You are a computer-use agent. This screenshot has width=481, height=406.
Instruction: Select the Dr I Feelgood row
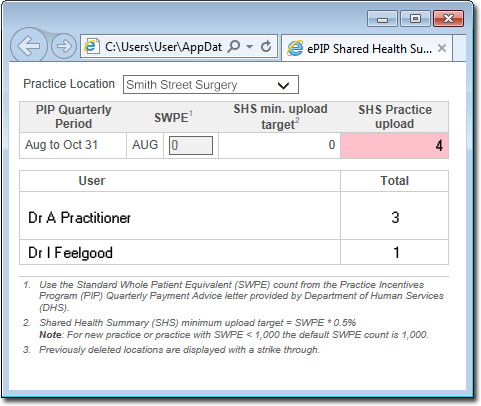(x=234, y=252)
